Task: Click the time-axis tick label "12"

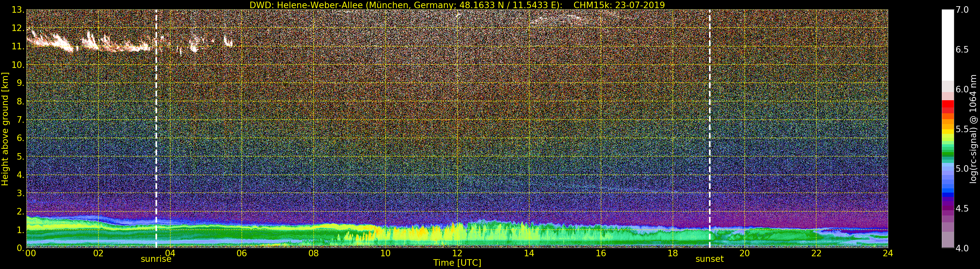Action: 457,253
